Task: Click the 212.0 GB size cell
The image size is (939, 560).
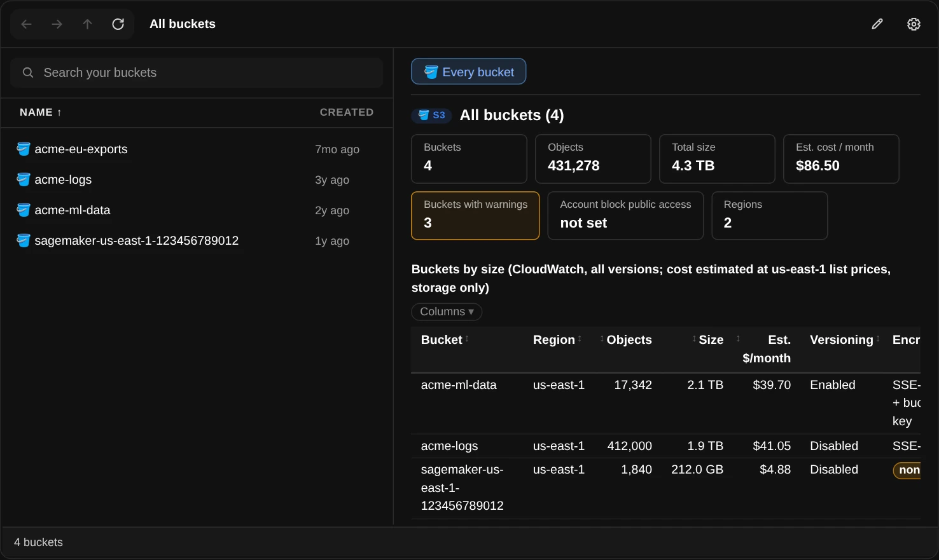Action: coord(697,470)
